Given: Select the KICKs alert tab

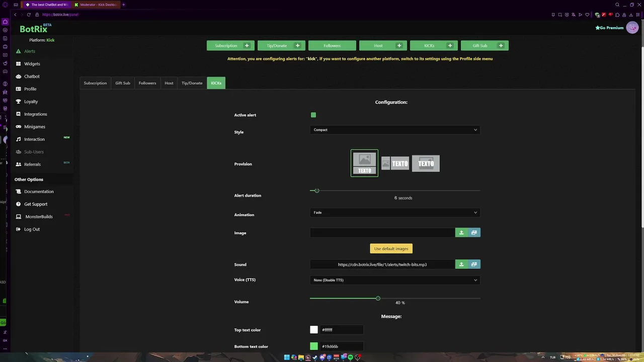Looking at the screenshot, I should click(x=216, y=83).
